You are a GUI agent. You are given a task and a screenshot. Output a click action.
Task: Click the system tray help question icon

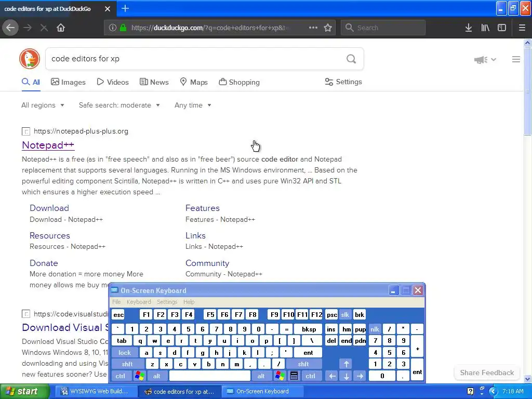pyautogui.click(x=470, y=391)
